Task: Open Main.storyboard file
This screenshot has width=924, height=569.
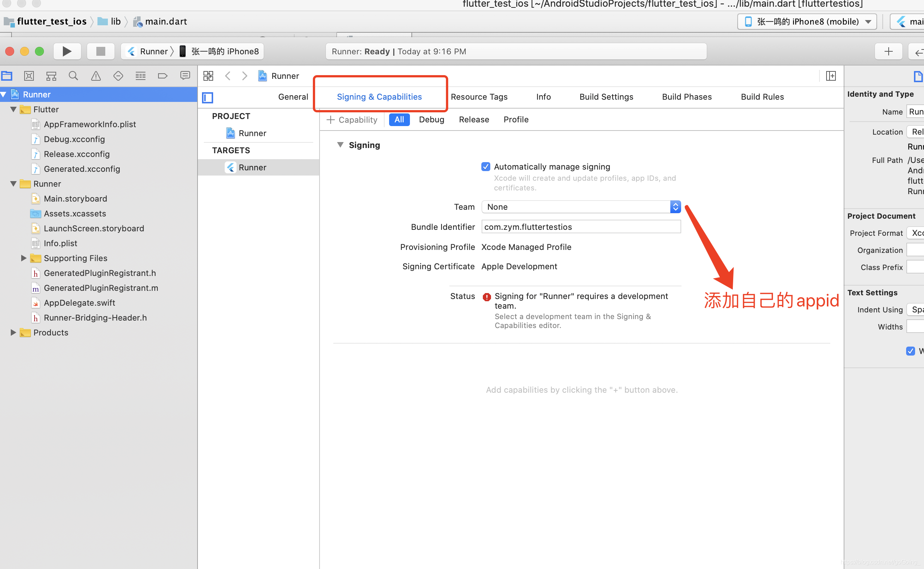Action: tap(76, 199)
